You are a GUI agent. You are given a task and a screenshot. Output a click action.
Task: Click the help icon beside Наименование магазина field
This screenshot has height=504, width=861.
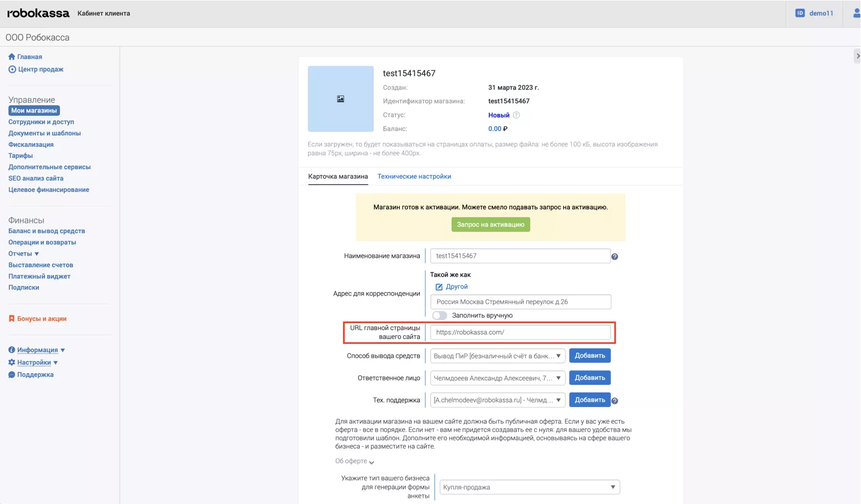point(615,257)
